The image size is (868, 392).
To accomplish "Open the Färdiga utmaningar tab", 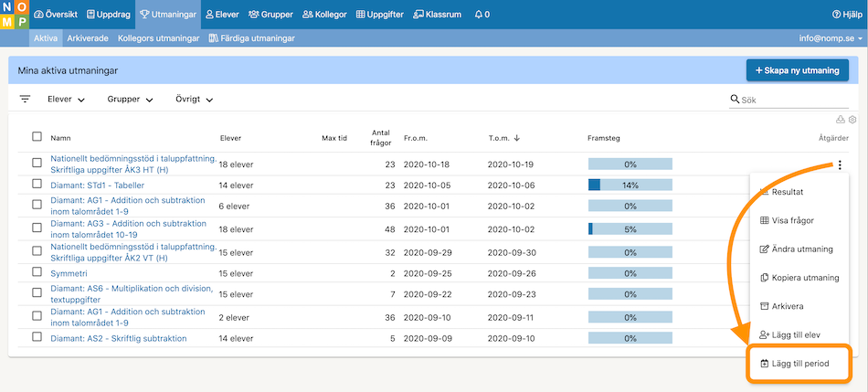I will [251, 38].
